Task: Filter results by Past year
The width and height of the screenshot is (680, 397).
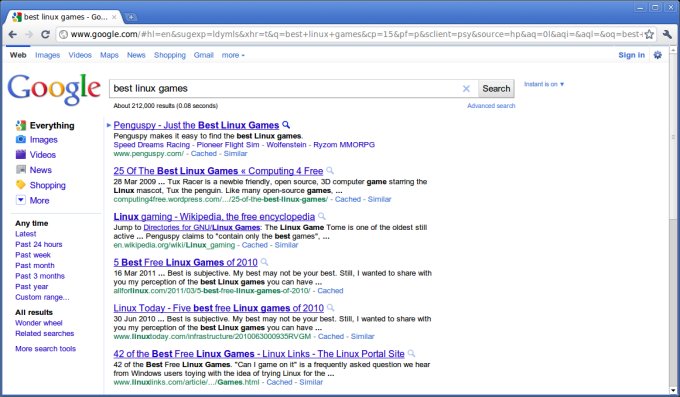Action: 32,286
